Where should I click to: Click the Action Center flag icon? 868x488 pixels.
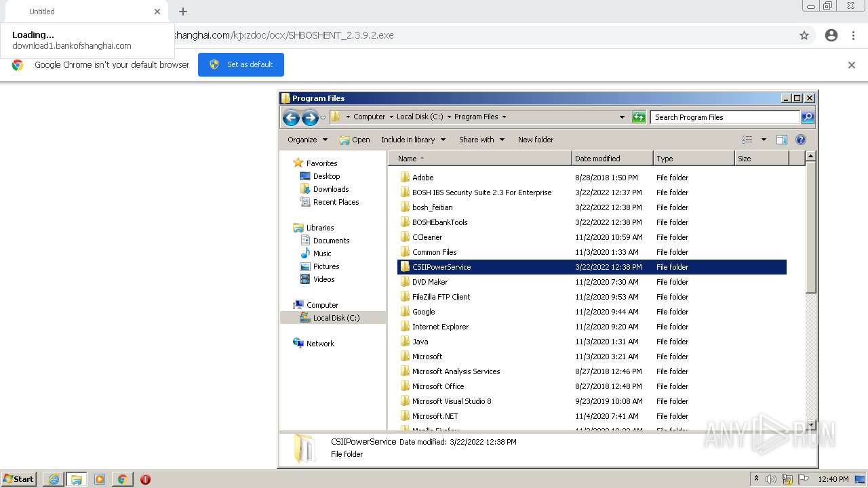804,479
